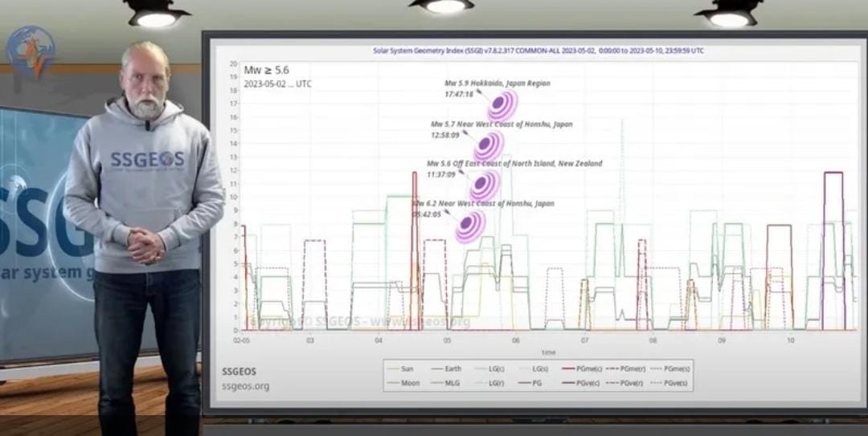Select the Mw 5.6 North Island, New Zealand label
868x436 pixels.
tap(514, 164)
